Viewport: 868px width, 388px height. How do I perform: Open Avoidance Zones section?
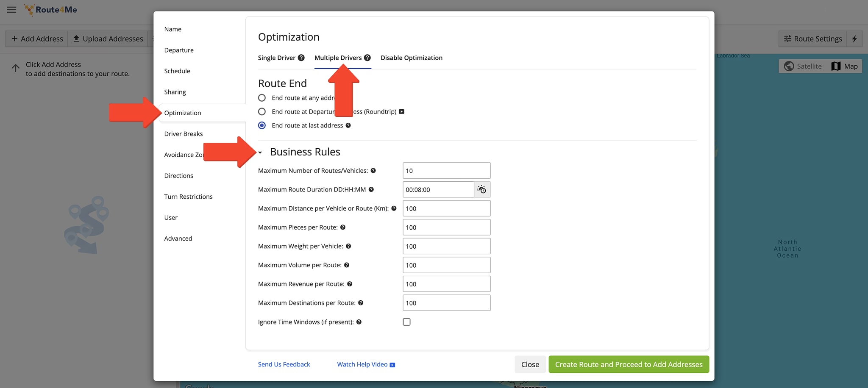(184, 155)
